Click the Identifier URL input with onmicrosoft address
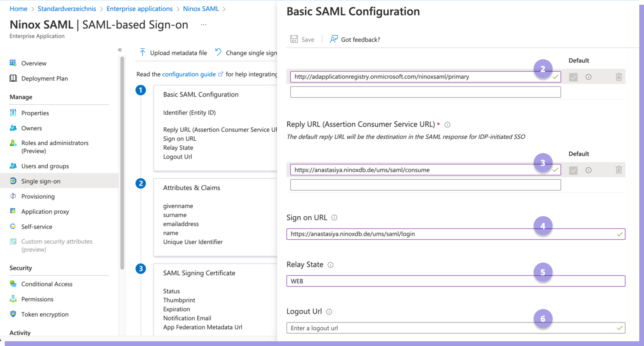Image resolution: width=644 pixels, height=346 pixels. click(x=425, y=77)
